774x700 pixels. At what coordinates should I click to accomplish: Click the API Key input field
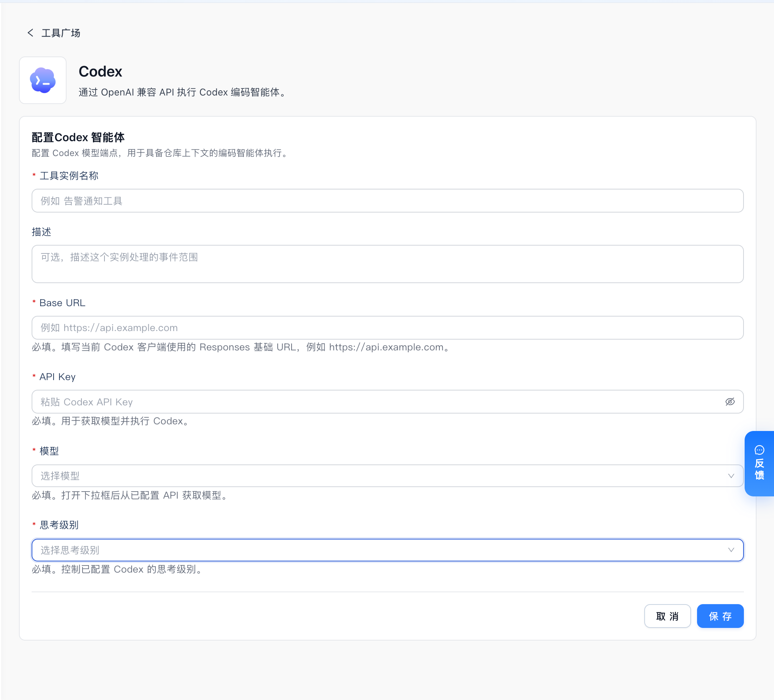pos(387,402)
